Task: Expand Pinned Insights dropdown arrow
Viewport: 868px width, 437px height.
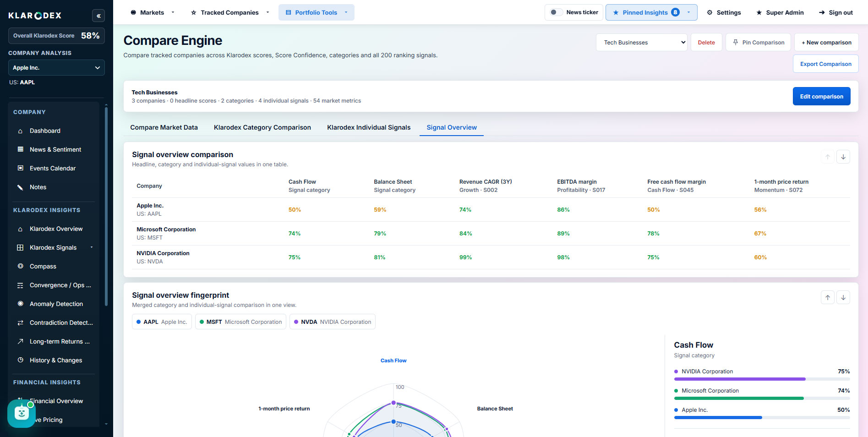Action: (688, 12)
